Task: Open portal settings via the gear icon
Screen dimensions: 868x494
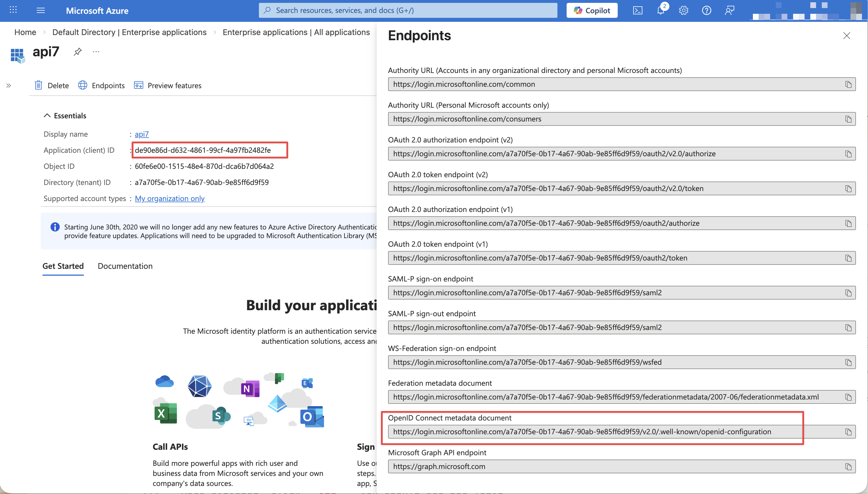Action: pyautogui.click(x=683, y=10)
